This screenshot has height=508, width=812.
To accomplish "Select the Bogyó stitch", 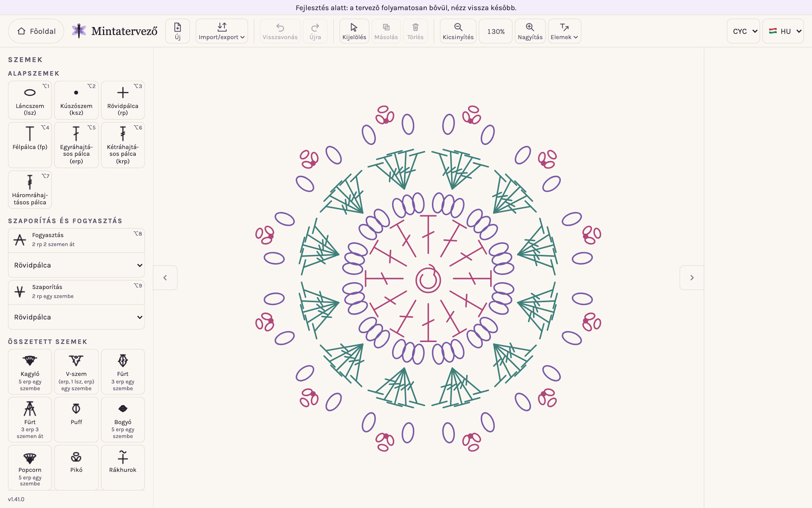I will coord(123,420).
